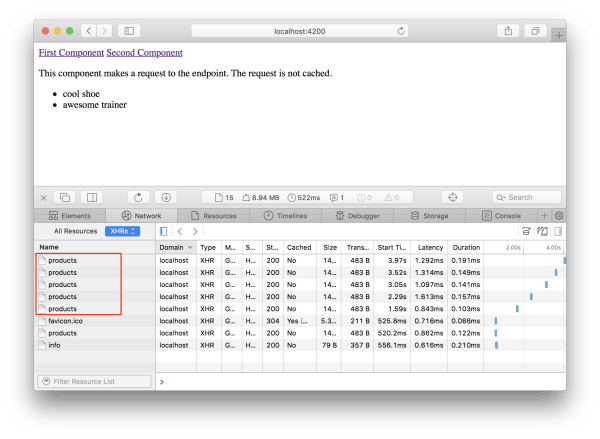This screenshot has height=439, width=600.
Task: Open the Second Component link
Action: (x=144, y=53)
